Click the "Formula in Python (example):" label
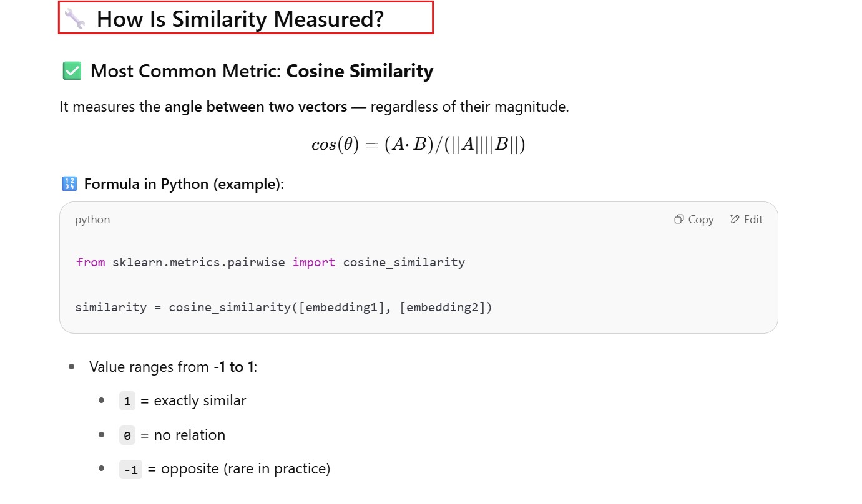The height and width of the screenshot is (504, 862). [184, 185]
